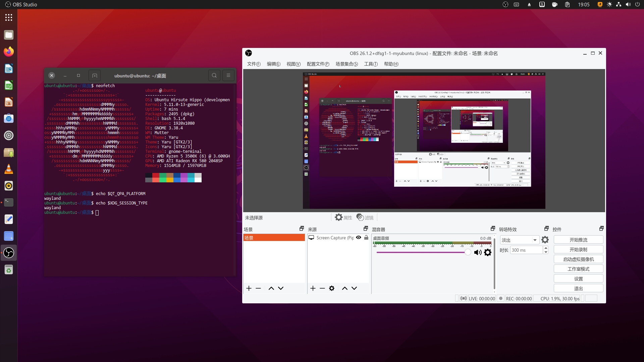Undock the Scene Transitions panel
The width and height of the screenshot is (644, 362).
click(546, 229)
